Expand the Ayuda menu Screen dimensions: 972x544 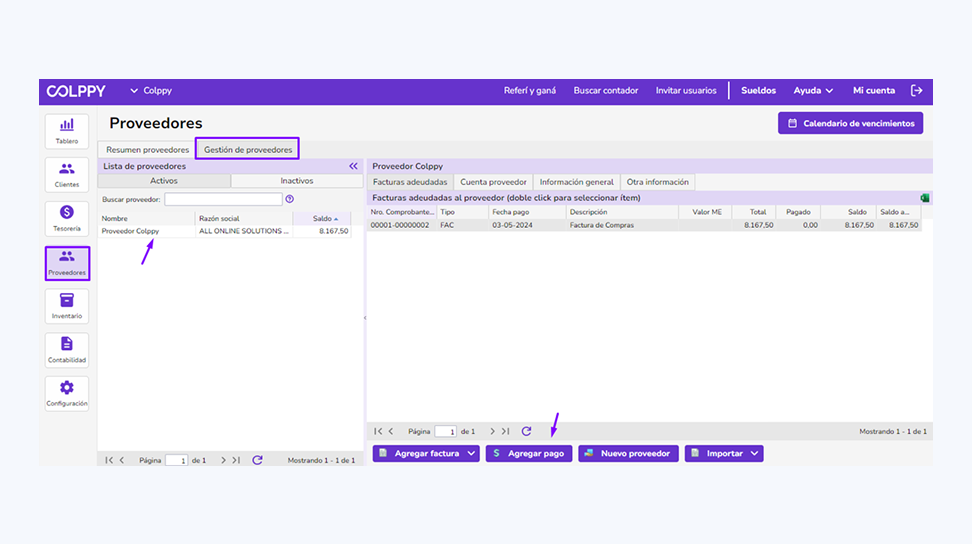[813, 90]
